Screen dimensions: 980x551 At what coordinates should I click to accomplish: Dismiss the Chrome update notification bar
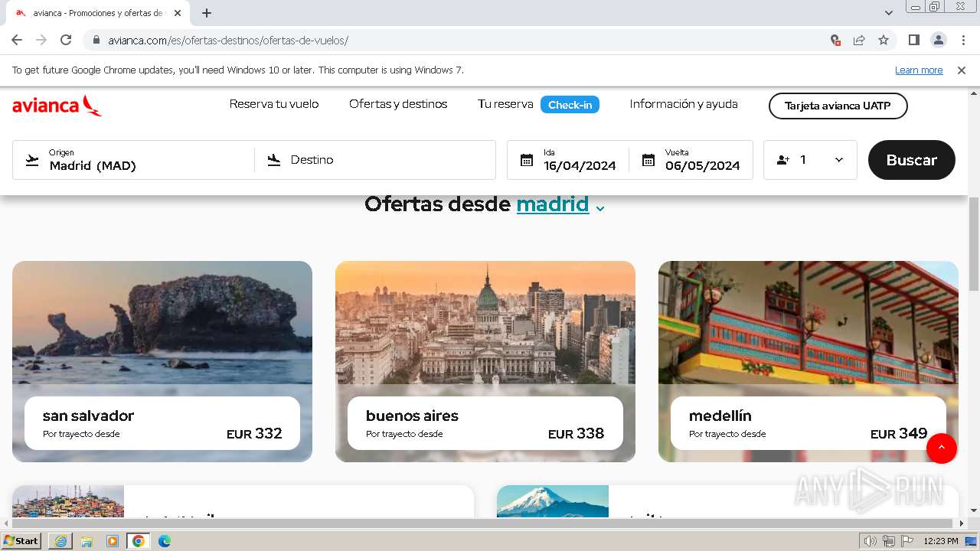click(x=962, y=70)
